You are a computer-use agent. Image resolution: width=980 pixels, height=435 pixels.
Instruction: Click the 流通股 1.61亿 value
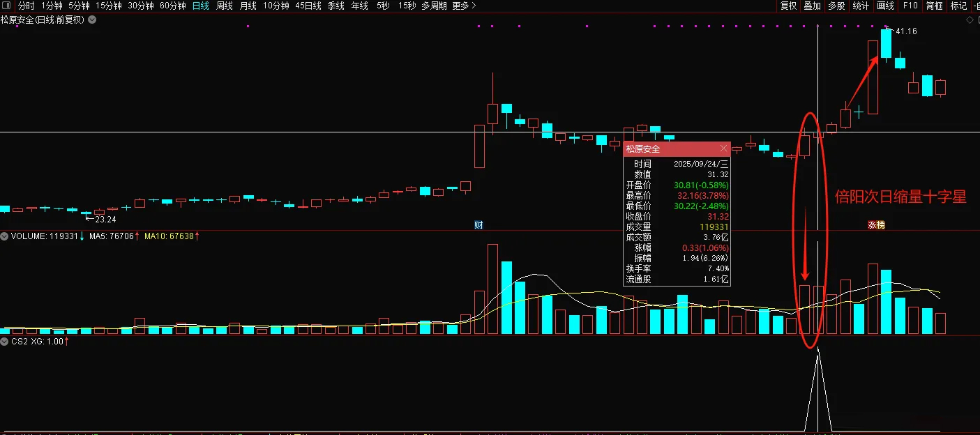(x=716, y=279)
